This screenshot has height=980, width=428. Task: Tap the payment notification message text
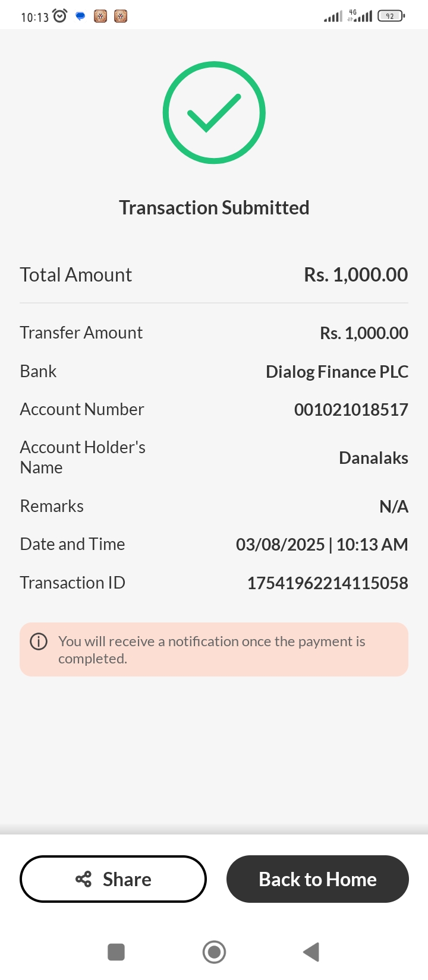pos(212,650)
